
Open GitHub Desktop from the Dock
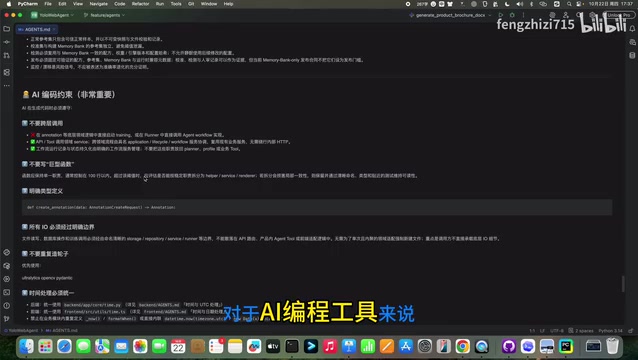click(509, 346)
